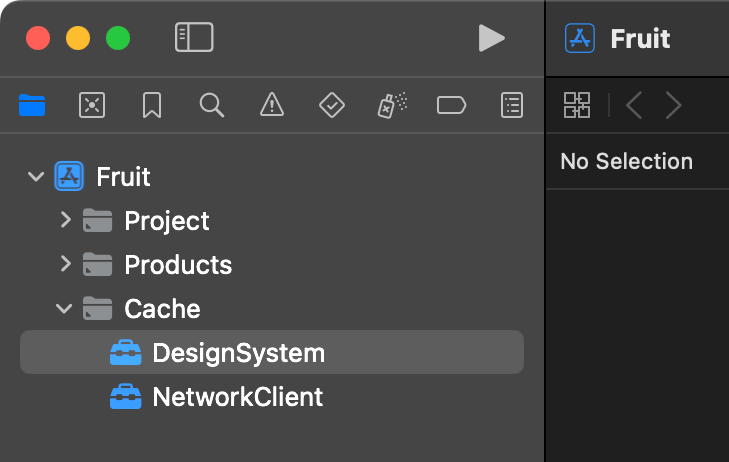
Task: Select the DesignSystem package
Action: coord(272,352)
